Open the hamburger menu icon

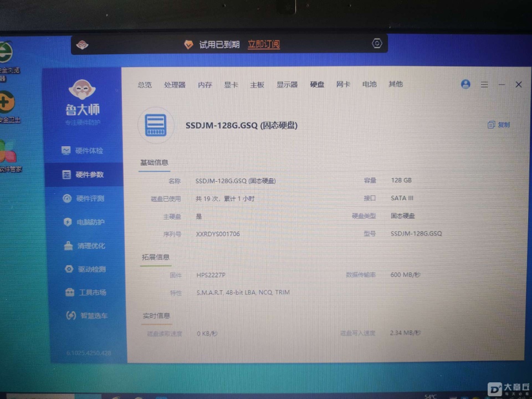point(484,84)
